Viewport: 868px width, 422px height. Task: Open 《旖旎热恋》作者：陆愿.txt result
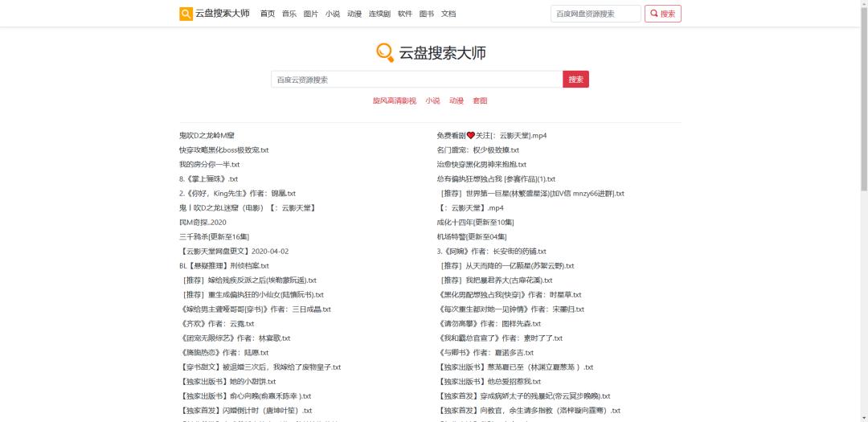point(224,352)
